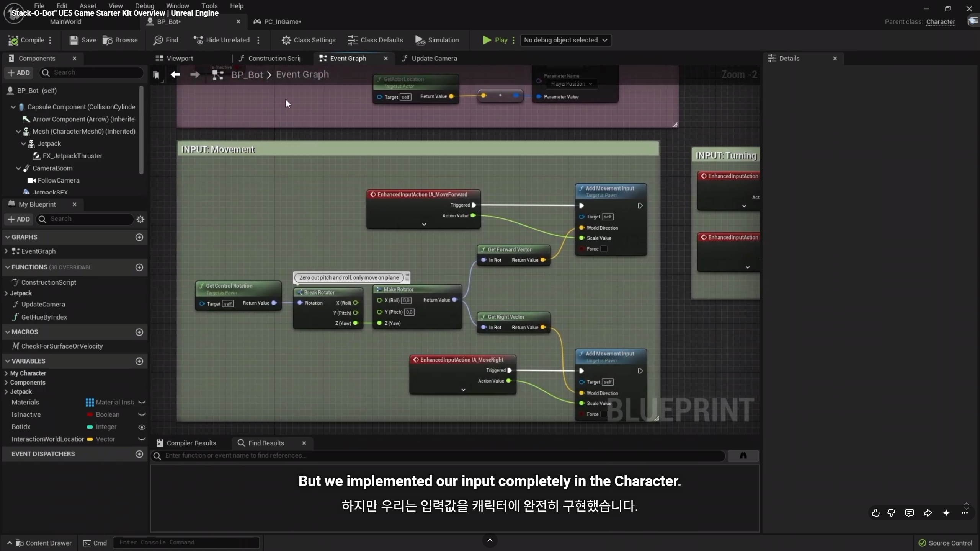The image size is (980, 551).
Task: Browse to asset in Content Browser
Action: tap(120, 40)
